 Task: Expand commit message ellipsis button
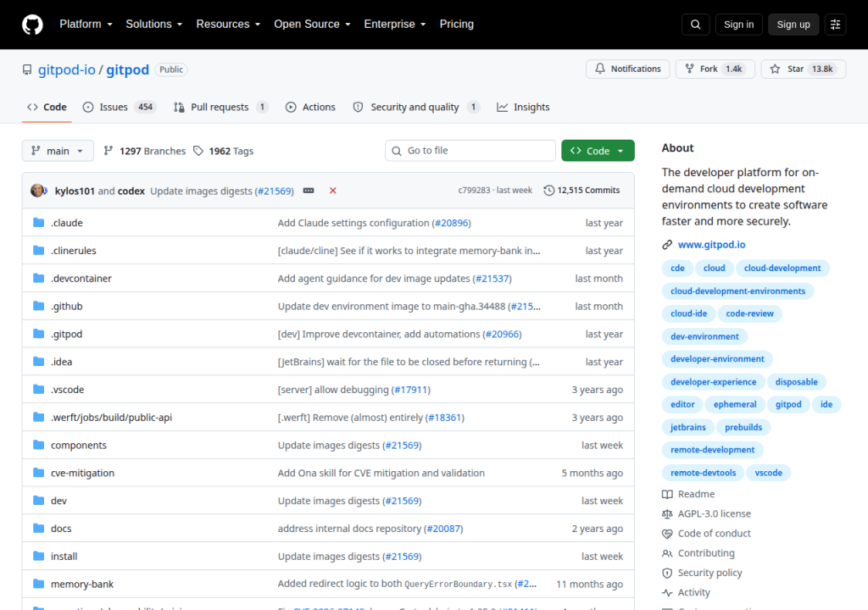pyautogui.click(x=309, y=191)
